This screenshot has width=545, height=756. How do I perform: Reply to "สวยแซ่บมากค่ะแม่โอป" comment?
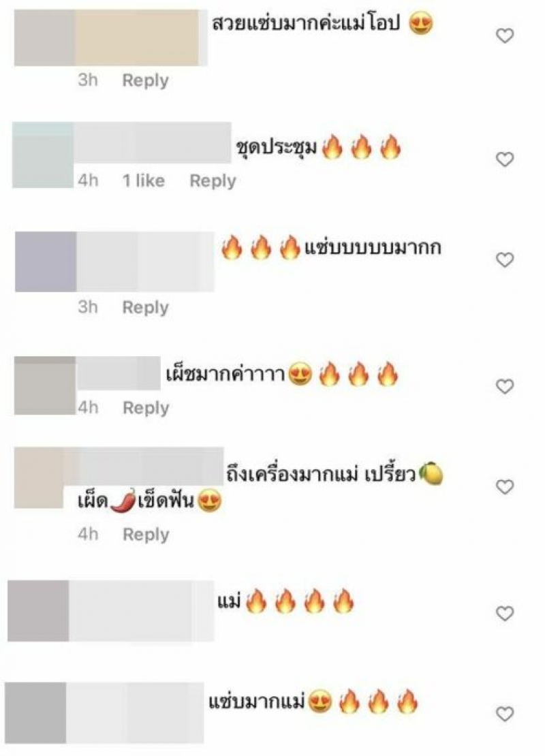(145, 80)
